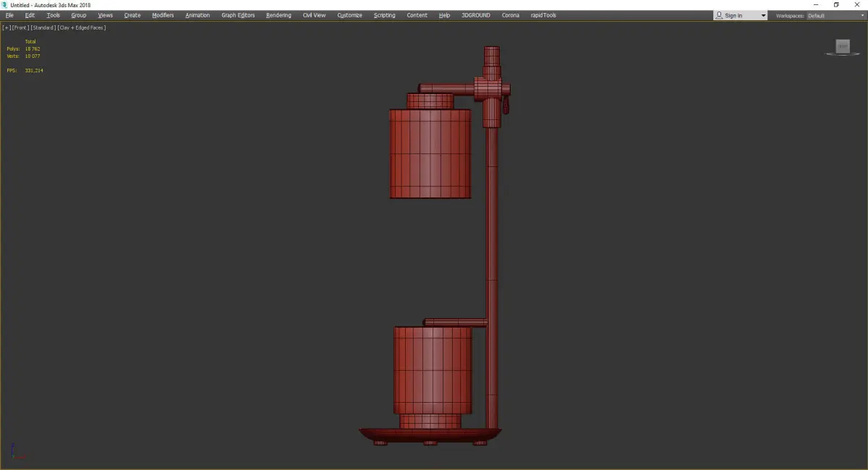The width and height of the screenshot is (868, 470).
Task: Open the Help menu
Action: (444, 15)
